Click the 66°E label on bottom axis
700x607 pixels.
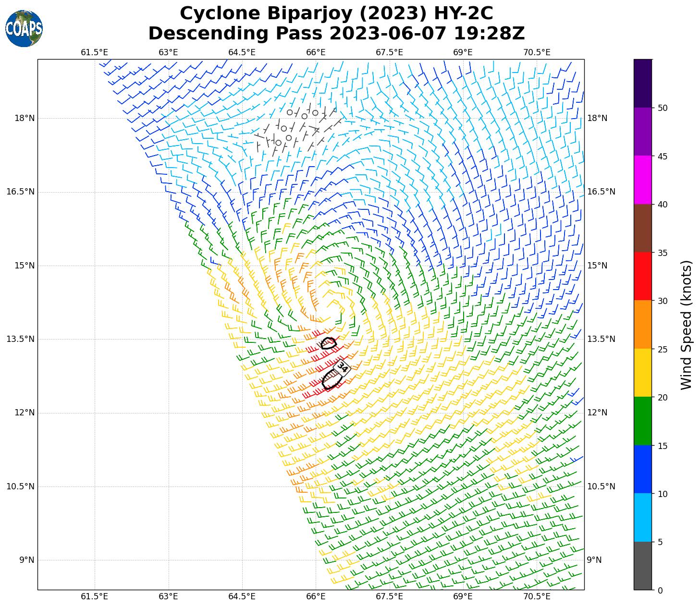[x=316, y=596]
